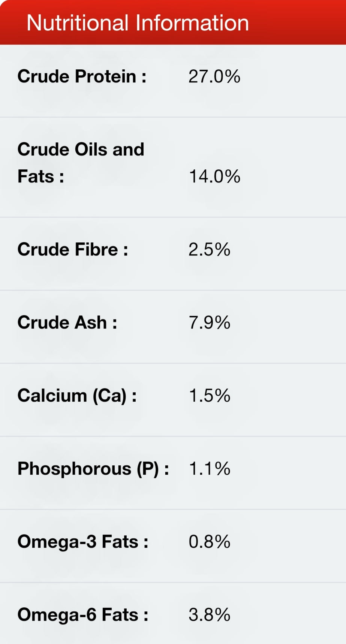Image resolution: width=346 pixels, height=644 pixels.
Task: Click the word Phosphorous in the label
Action: coord(74,469)
